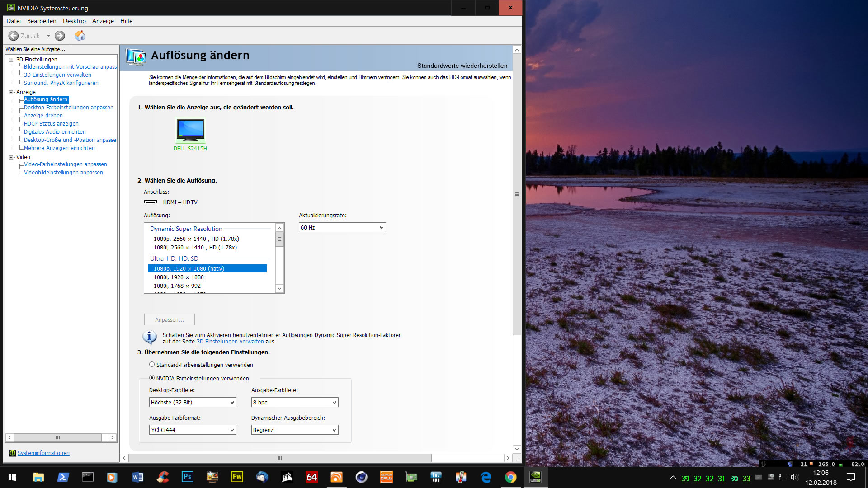Open the Desktop menu
Image resolution: width=868 pixels, height=488 pixels.
(x=74, y=21)
